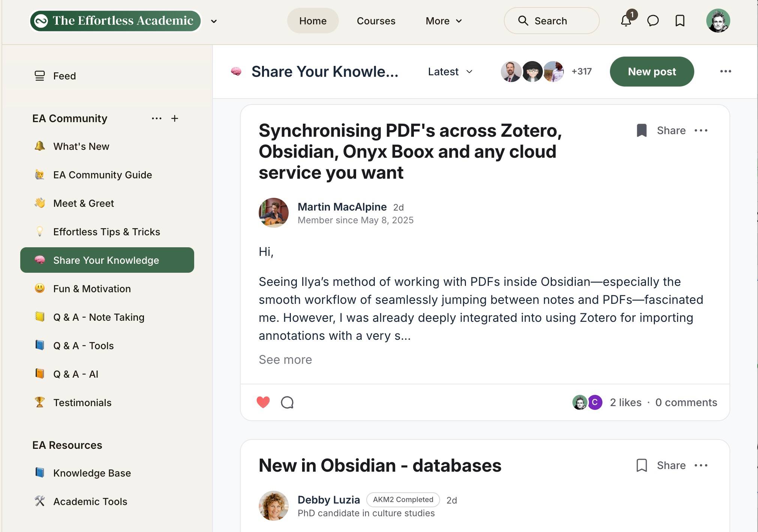Click the bell icon beside What's New
The image size is (758, 532).
coord(40,146)
